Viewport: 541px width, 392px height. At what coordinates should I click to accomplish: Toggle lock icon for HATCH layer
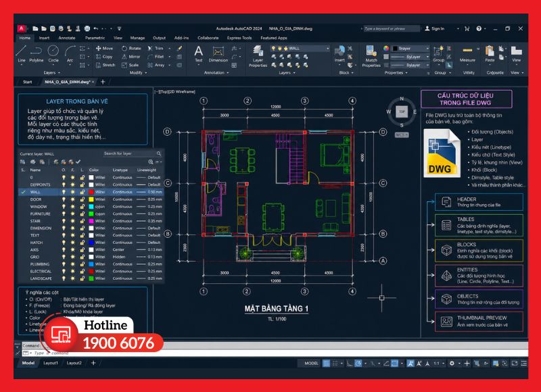[x=82, y=243]
